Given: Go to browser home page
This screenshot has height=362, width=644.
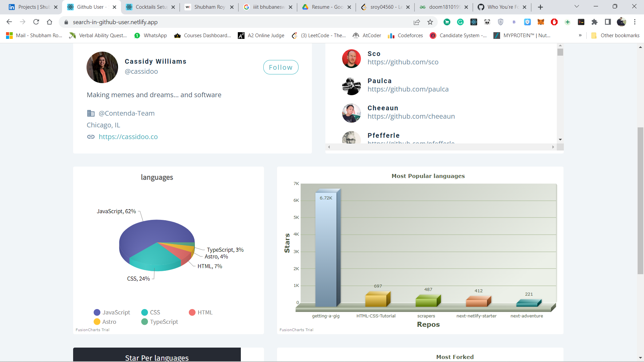Looking at the screenshot, I should [x=49, y=22].
